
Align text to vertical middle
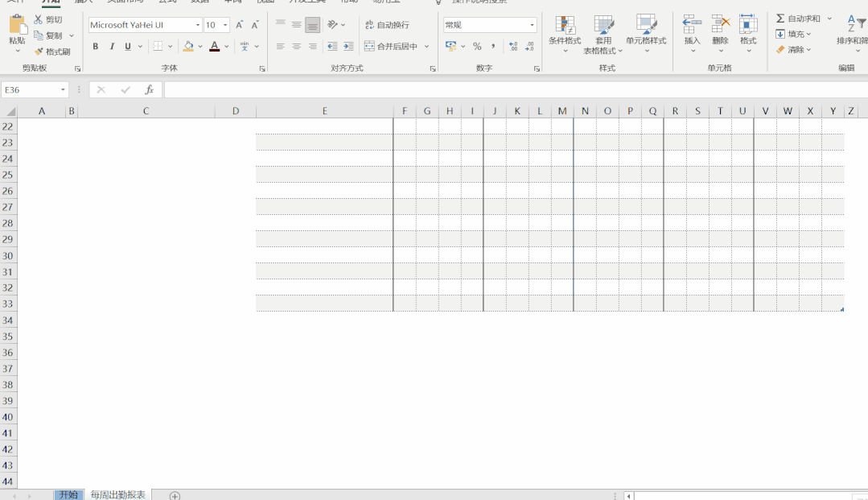pos(297,24)
